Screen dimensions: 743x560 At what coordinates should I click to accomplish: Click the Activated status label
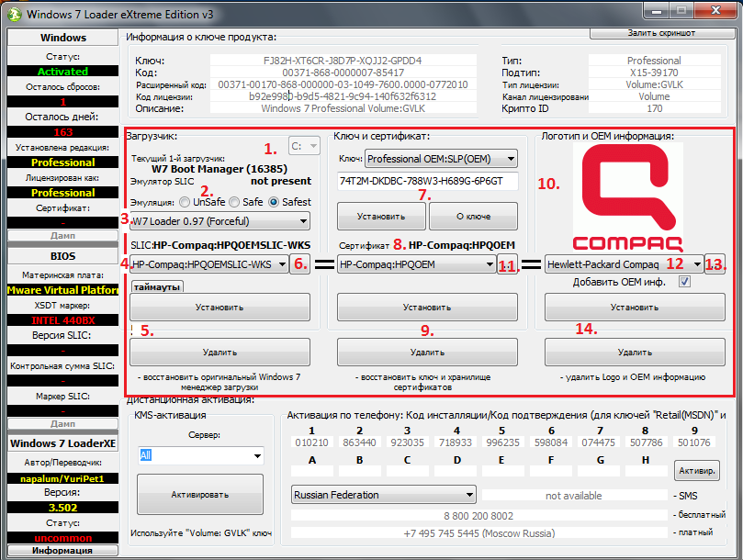tap(63, 71)
